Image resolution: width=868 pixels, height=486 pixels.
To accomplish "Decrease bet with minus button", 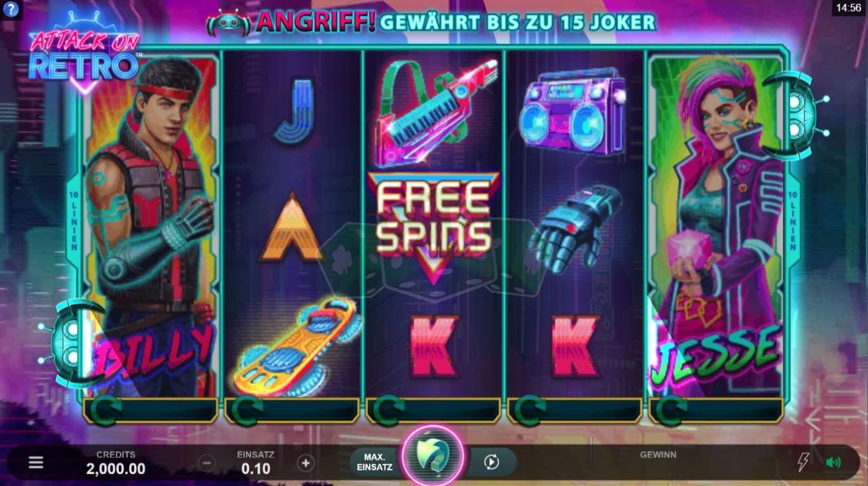I will pos(207,463).
